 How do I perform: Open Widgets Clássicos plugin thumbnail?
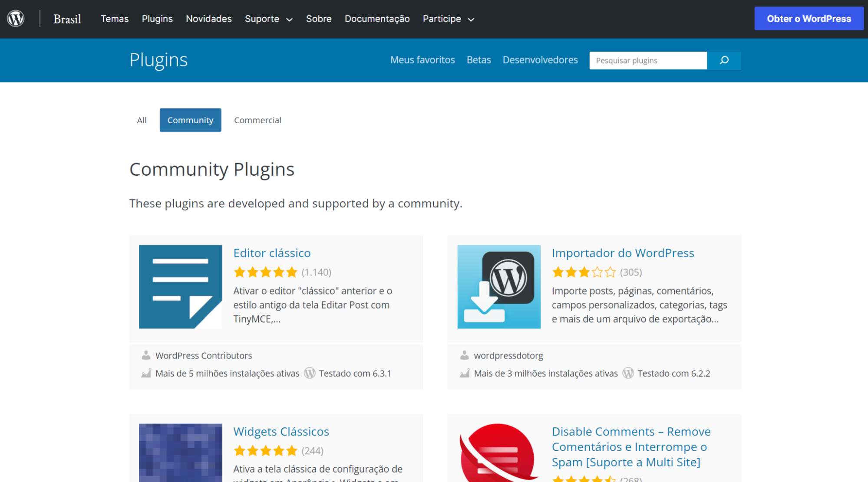pos(180,452)
